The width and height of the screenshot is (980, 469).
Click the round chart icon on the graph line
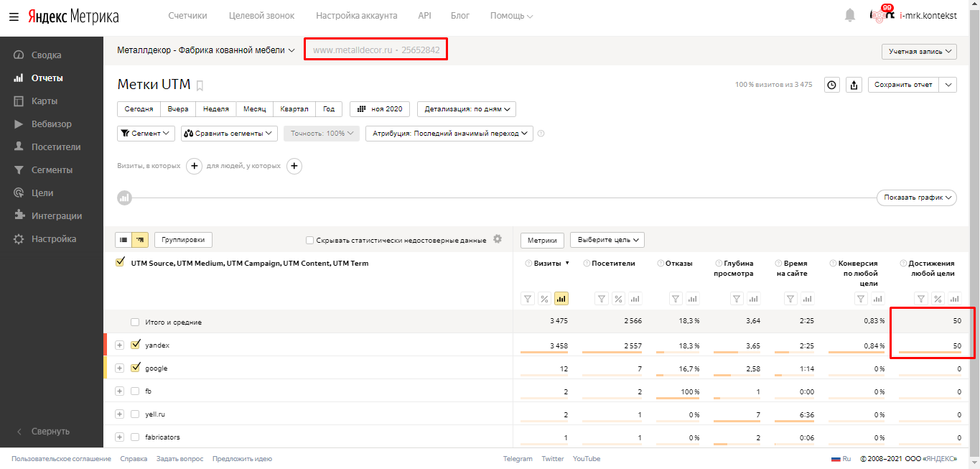(x=124, y=198)
